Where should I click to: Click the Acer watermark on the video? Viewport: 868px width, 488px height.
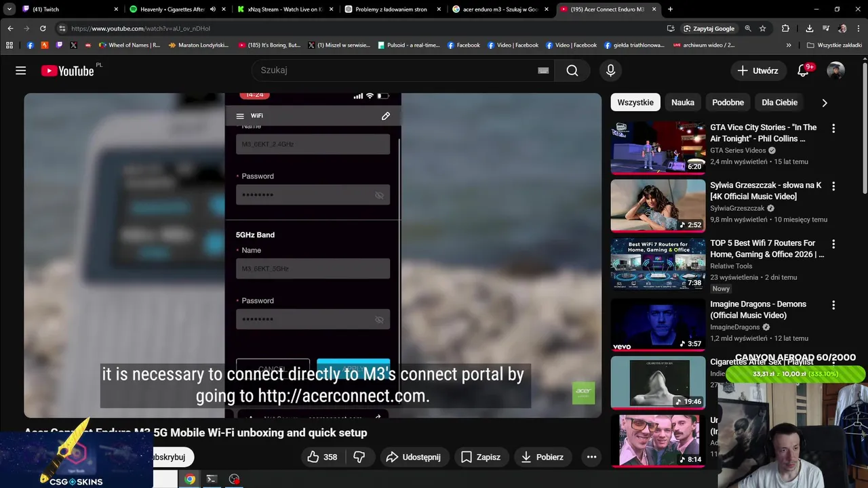pyautogui.click(x=583, y=393)
